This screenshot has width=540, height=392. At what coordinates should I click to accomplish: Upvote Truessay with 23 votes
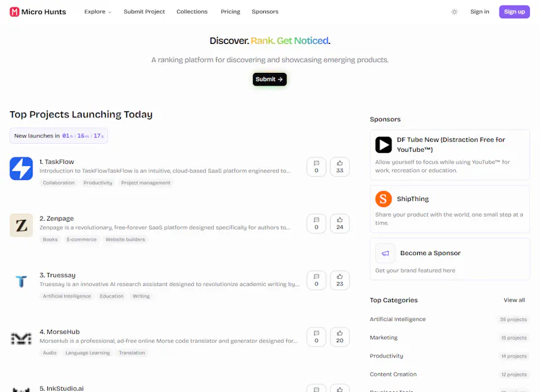(340, 280)
